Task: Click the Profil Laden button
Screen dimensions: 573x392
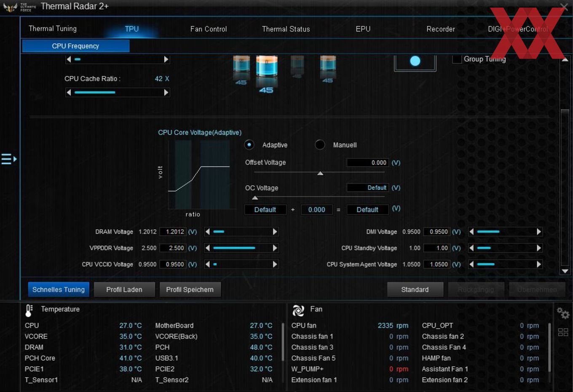Action: (x=124, y=290)
